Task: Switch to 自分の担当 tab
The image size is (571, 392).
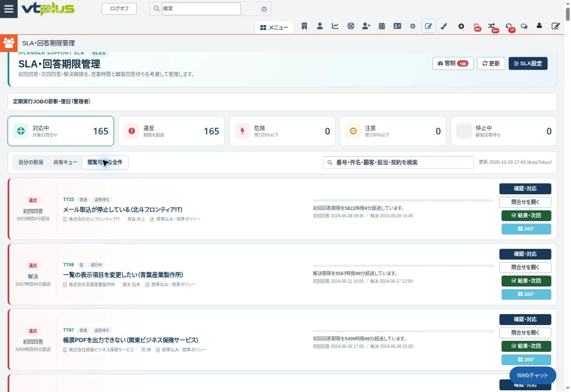Action: [x=31, y=163]
